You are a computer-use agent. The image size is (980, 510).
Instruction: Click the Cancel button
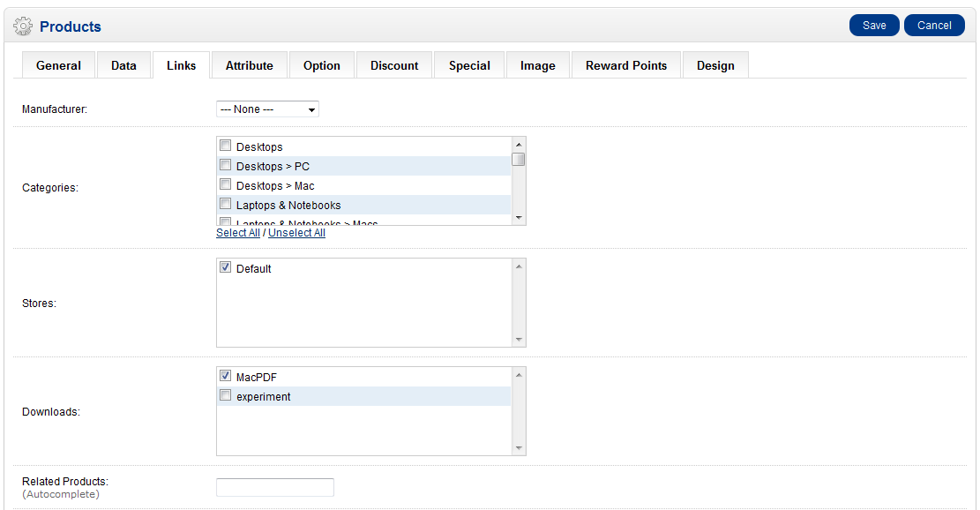point(933,26)
